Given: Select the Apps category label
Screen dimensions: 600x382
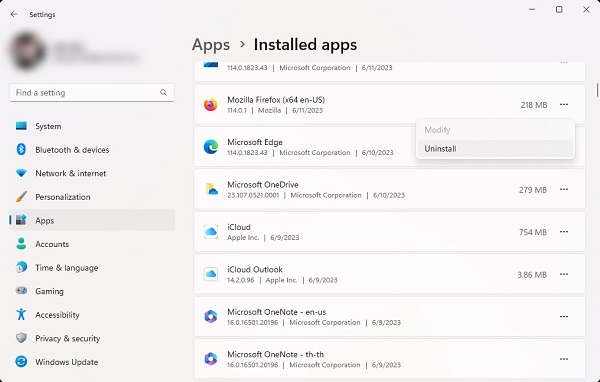Looking at the screenshot, I should coord(44,220).
